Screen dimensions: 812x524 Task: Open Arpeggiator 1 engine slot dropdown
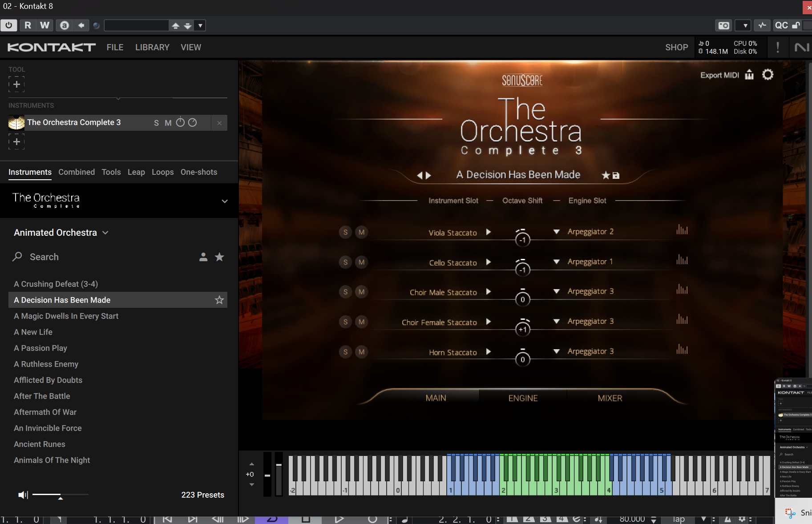pyautogui.click(x=556, y=262)
